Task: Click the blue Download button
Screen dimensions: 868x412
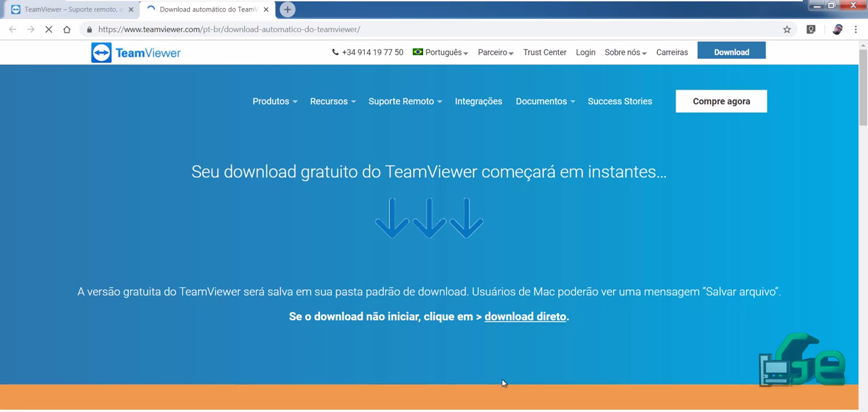Action: (731, 51)
